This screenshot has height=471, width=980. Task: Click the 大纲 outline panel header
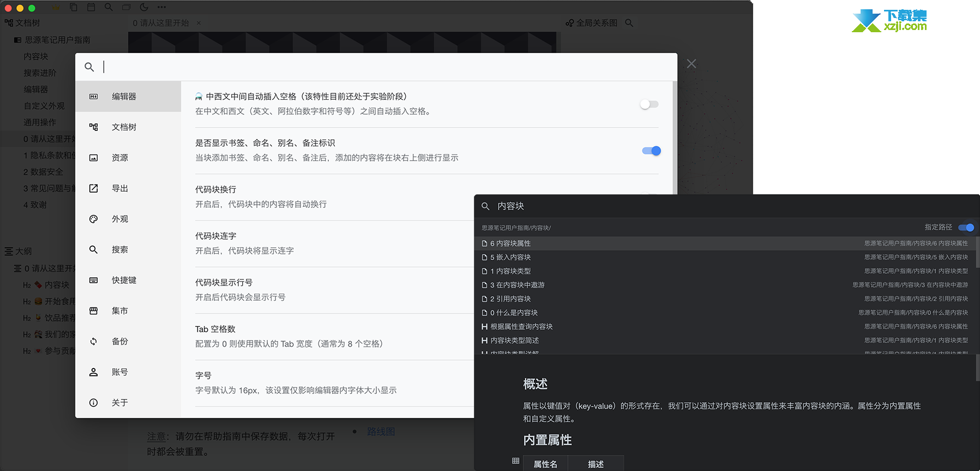pos(18,251)
